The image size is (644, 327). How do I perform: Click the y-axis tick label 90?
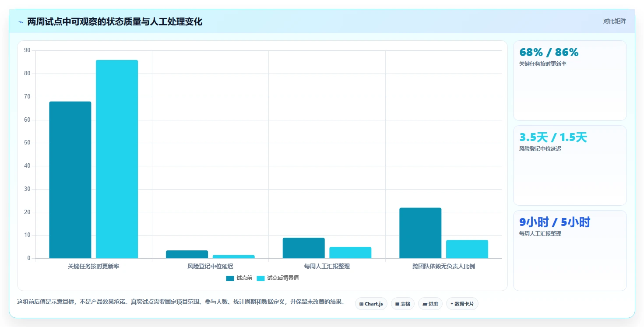click(27, 50)
